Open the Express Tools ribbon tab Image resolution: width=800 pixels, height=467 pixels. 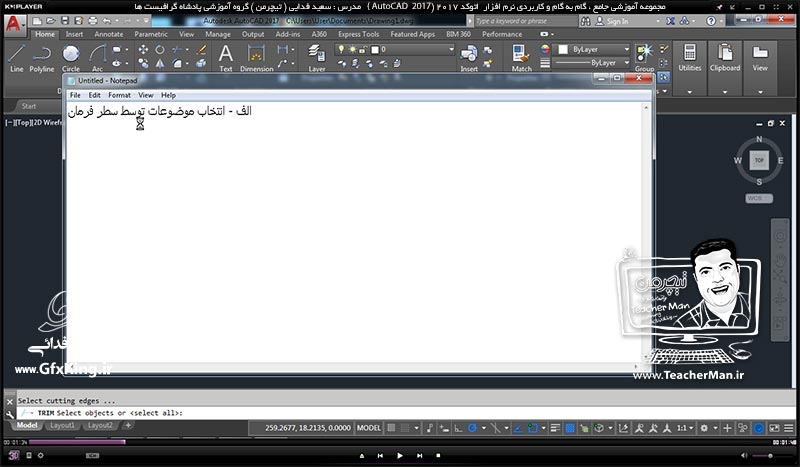point(358,34)
